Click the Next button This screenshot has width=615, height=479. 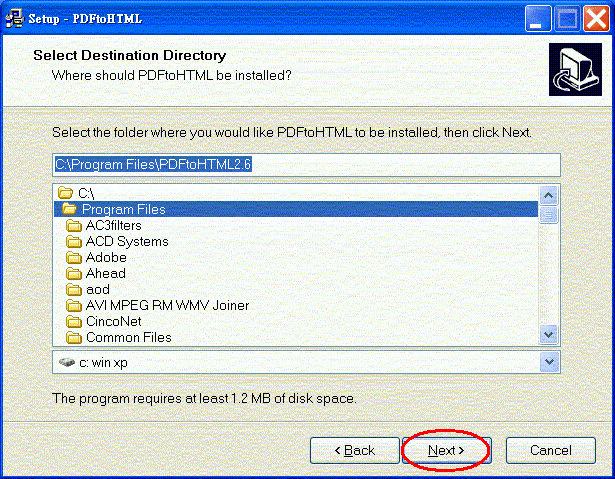(x=447, y=450)
